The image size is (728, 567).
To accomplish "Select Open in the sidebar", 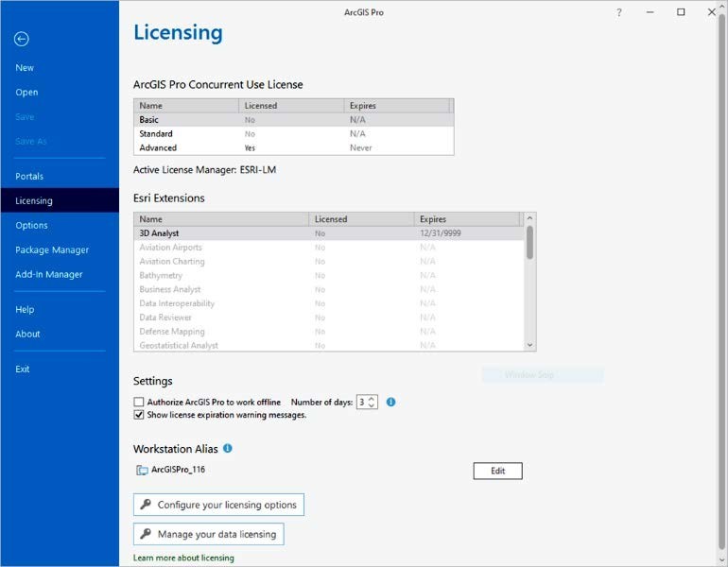I will pyautogui.click(x=26, y=93).
